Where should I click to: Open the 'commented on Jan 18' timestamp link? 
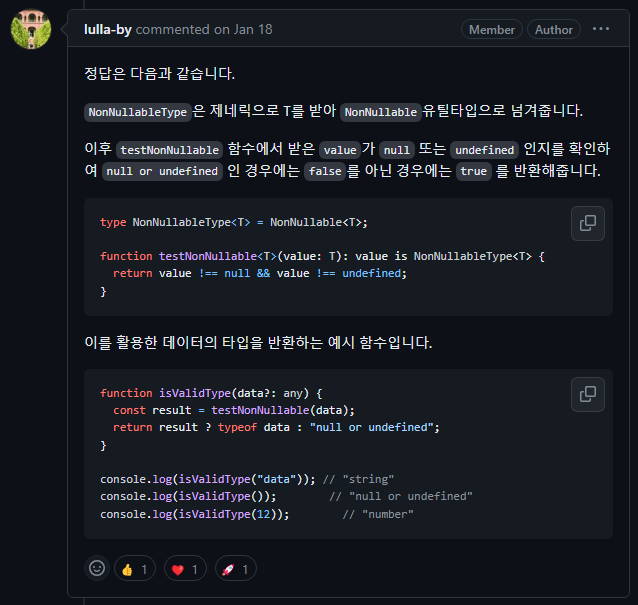coord(204,29)
